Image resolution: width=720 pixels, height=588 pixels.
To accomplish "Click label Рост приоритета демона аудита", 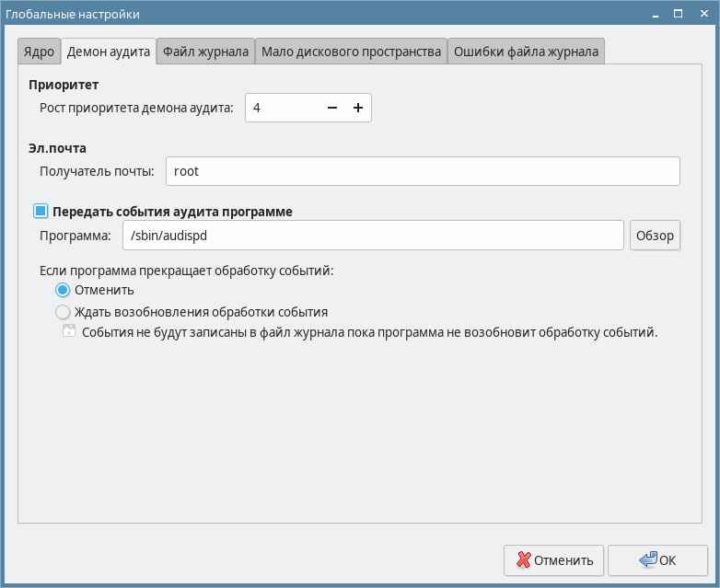I will pyautogui.click(x=136, y=108).
